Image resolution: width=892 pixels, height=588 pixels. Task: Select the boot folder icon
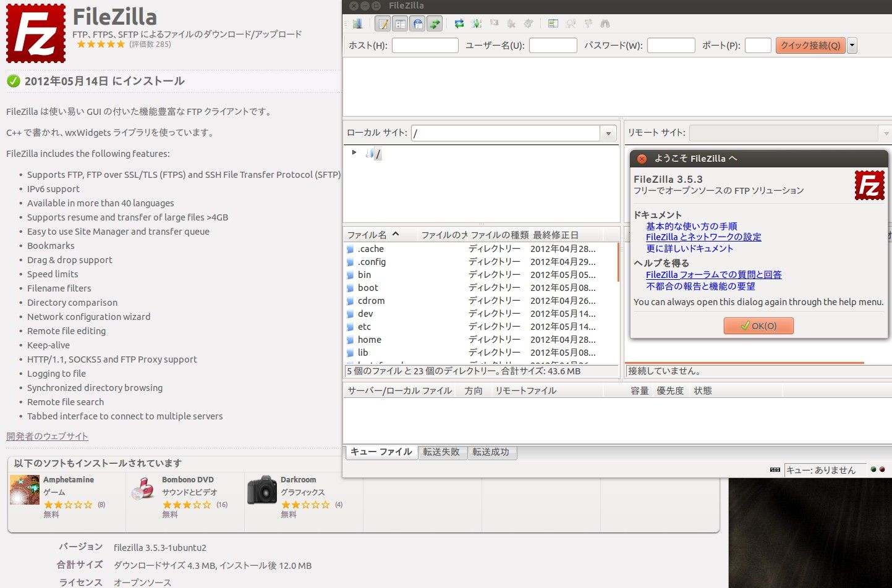click(350, 288)
